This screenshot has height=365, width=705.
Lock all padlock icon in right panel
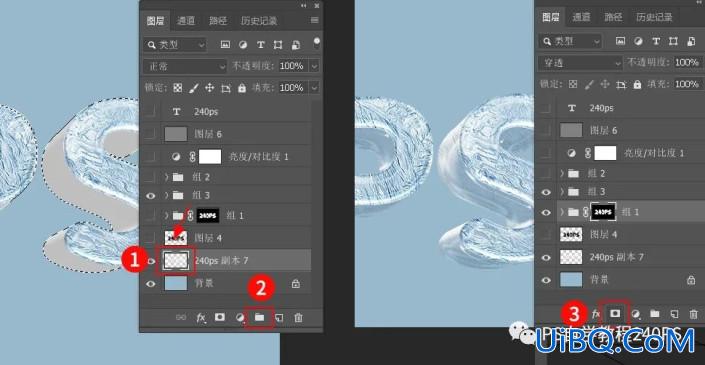click(x=637, y=84)
